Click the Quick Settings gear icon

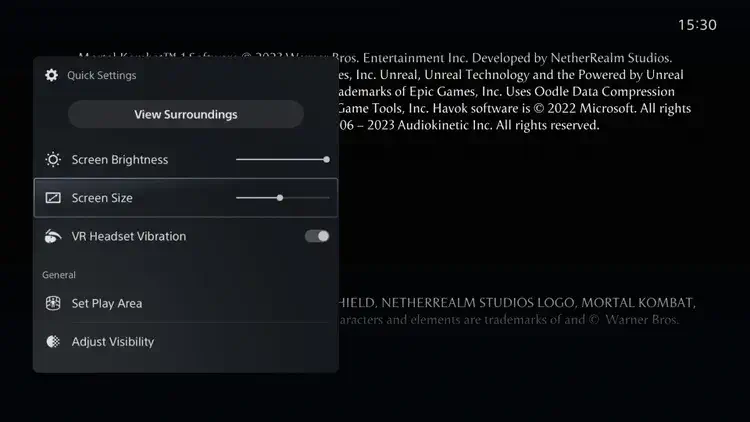coord(52,75)
